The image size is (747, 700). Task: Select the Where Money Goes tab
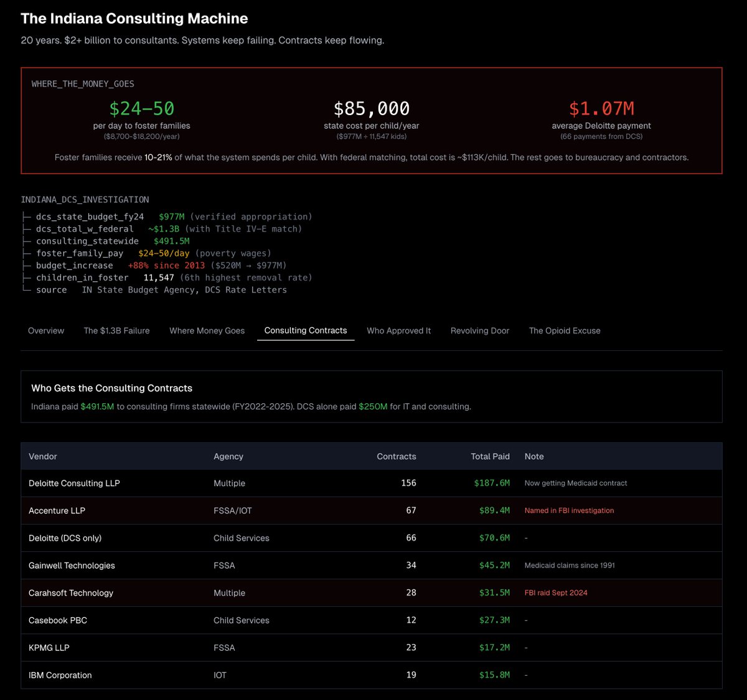click(207, 330)
